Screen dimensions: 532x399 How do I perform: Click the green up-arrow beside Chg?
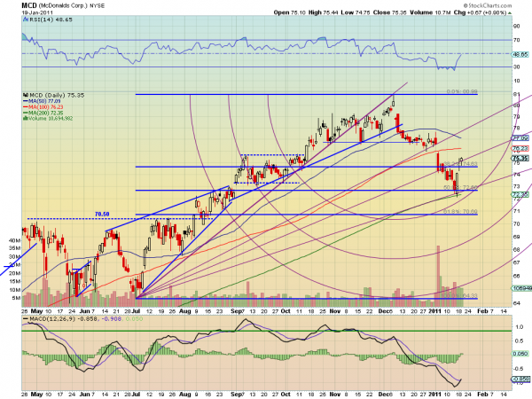(x=510, y=13)
